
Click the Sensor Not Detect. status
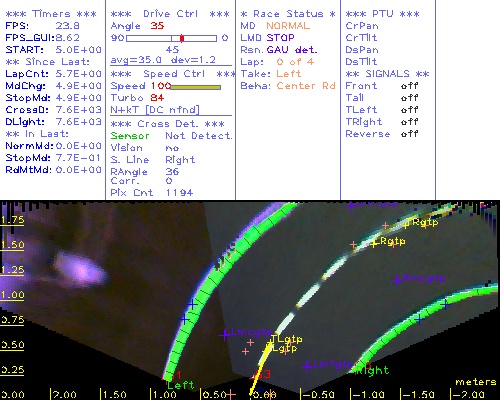tap(171, 136)
